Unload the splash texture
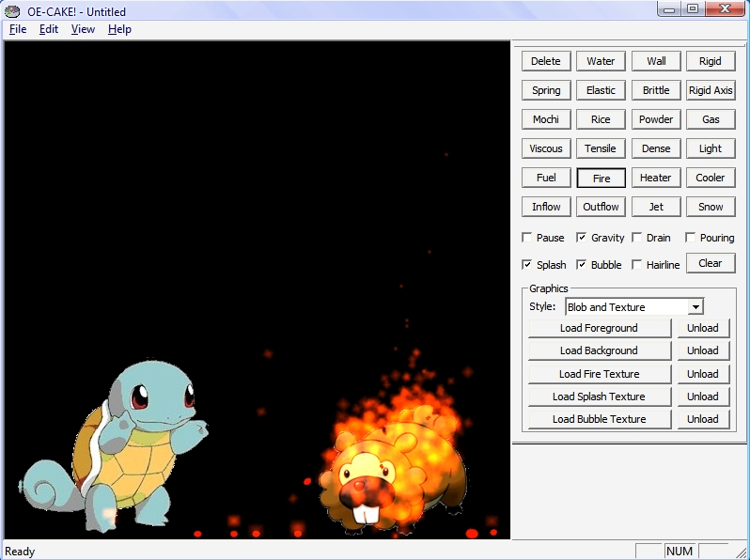750x560 pixels. [703, 397]
